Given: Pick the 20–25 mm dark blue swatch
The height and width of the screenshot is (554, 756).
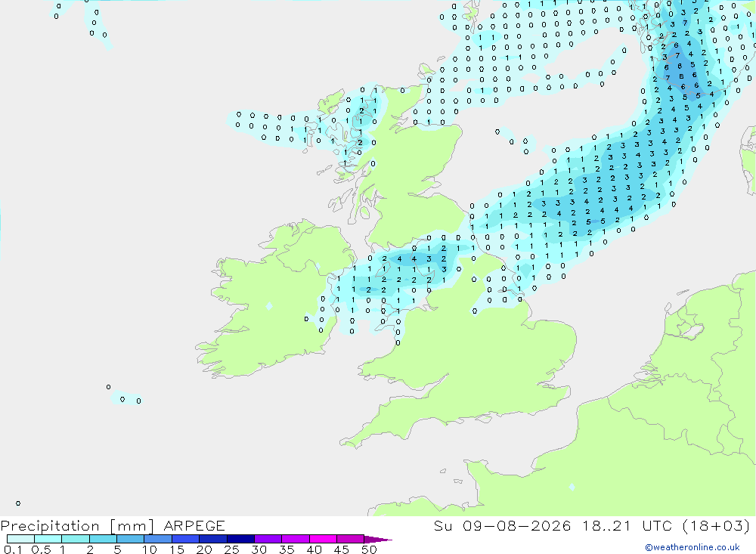Looking at the screenshot, I should click(213, 539).
